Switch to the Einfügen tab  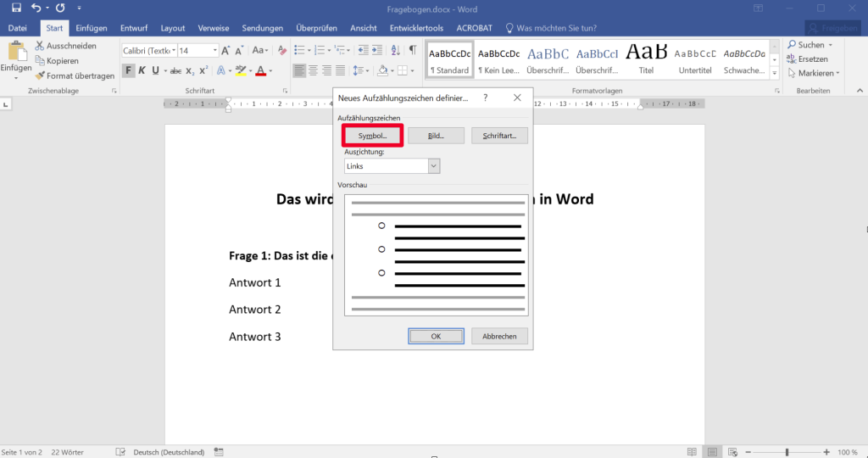pos(92,28)
